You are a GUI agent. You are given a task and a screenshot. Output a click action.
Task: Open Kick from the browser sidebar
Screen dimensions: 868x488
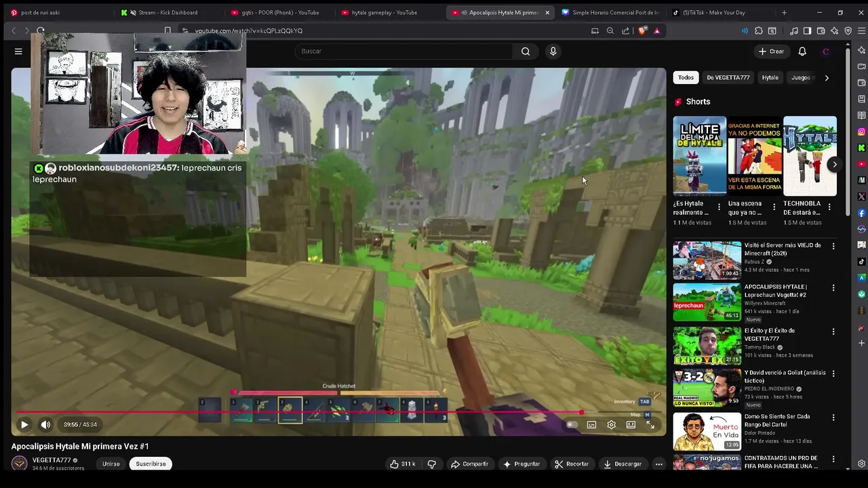point(862,148)
